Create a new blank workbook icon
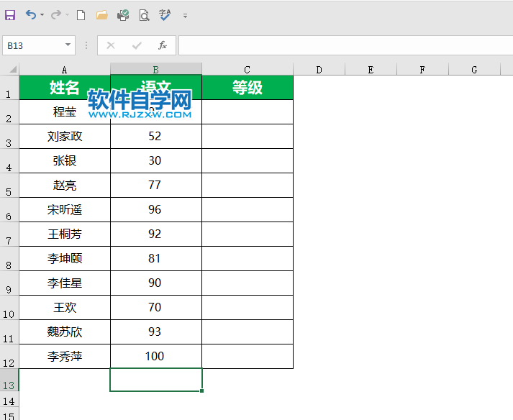 [81, 15]
